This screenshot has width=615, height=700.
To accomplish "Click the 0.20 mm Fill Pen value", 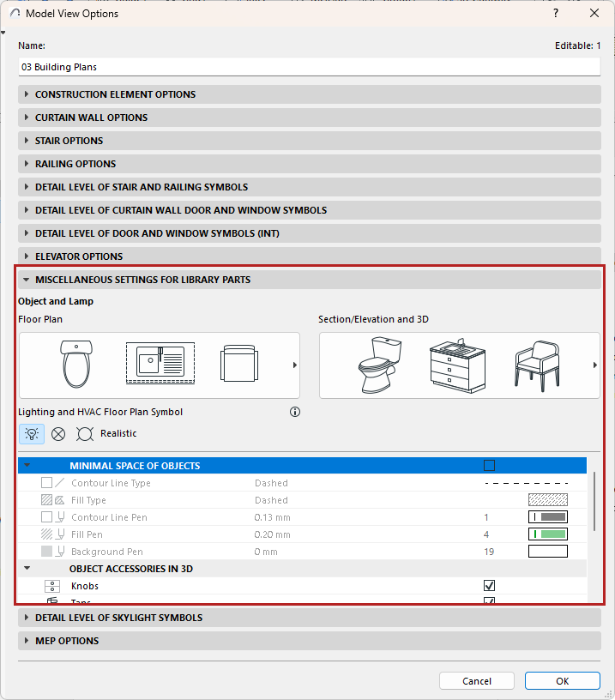I will coord(272,534).
